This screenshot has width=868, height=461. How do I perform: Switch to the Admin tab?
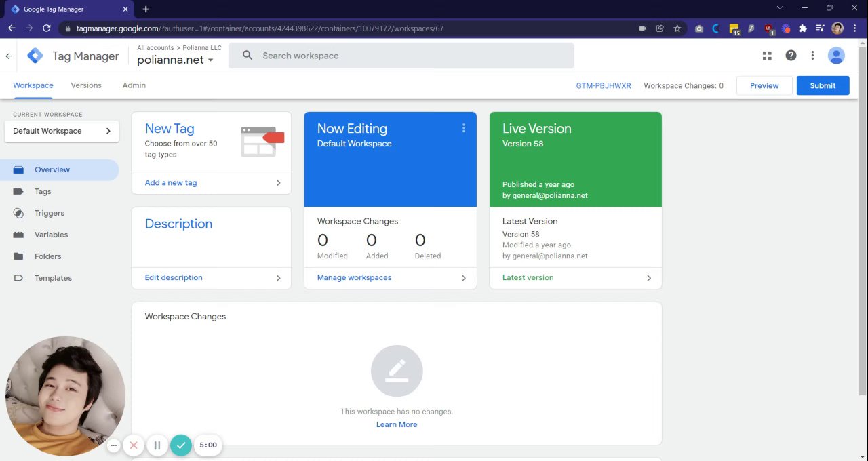[134, 85]
